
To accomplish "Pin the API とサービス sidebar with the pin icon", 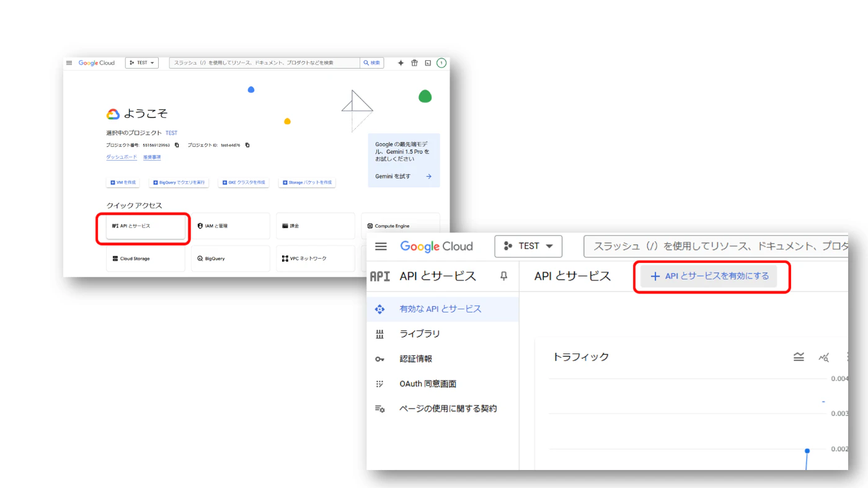I will (503, 276).
